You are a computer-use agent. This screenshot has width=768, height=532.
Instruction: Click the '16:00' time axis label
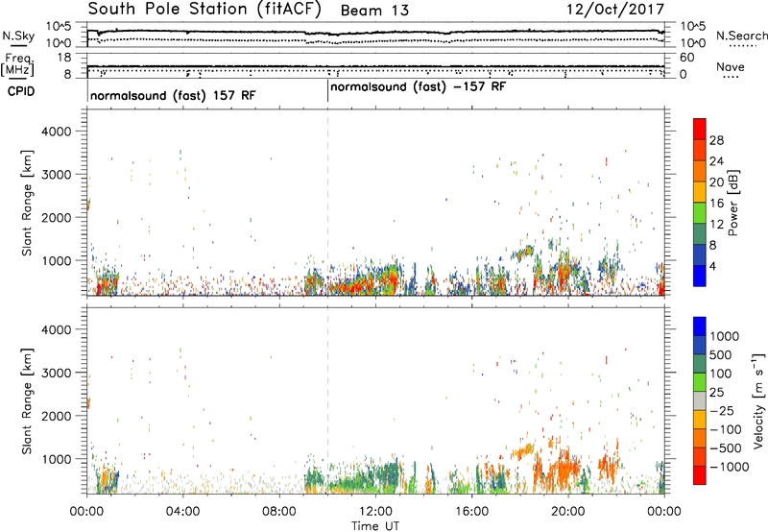point(471,512)
